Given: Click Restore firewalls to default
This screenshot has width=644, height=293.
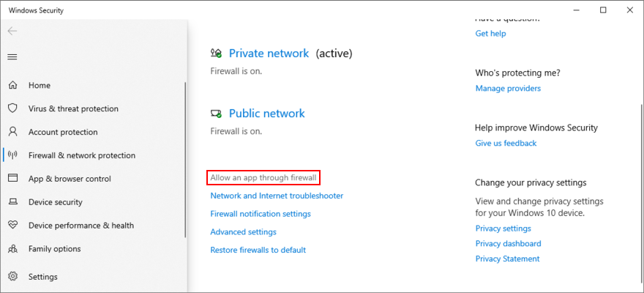Looking at the screenshot, I should click(258, 250).
